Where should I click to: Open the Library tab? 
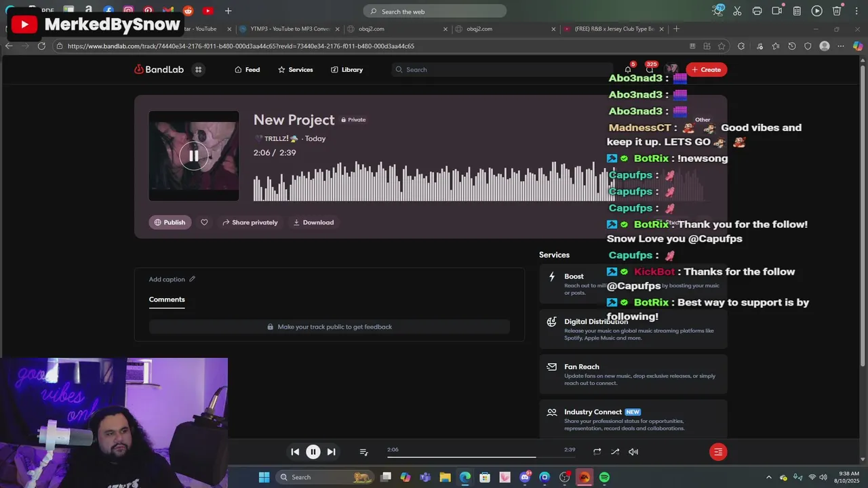click(347, 70)
